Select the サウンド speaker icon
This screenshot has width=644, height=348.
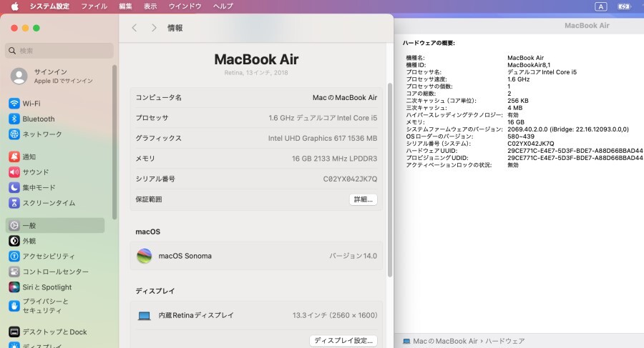point(14,172)
